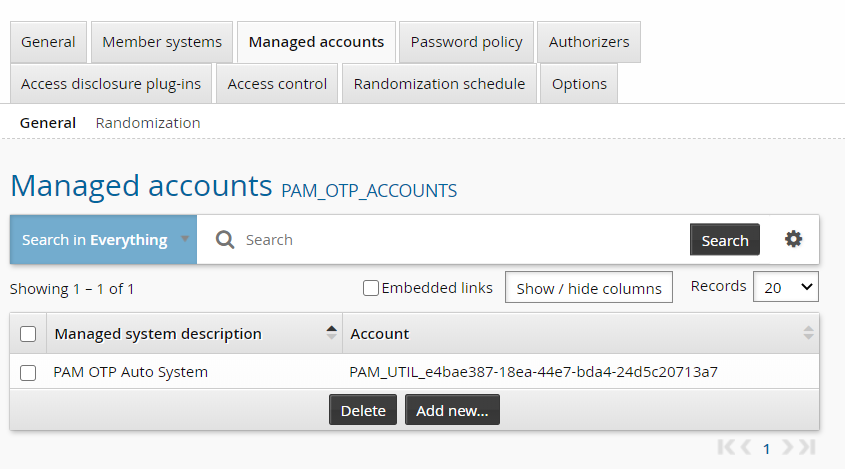This screenshot has width=845, height=469.
Task: Click the Add new... button
Action: (452, 410)
